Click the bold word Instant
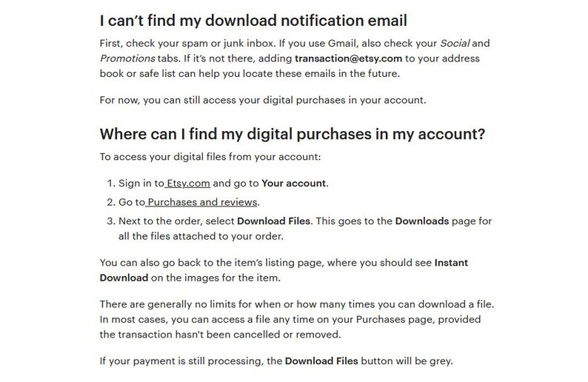The image size is (588, 382). (451, 263)
